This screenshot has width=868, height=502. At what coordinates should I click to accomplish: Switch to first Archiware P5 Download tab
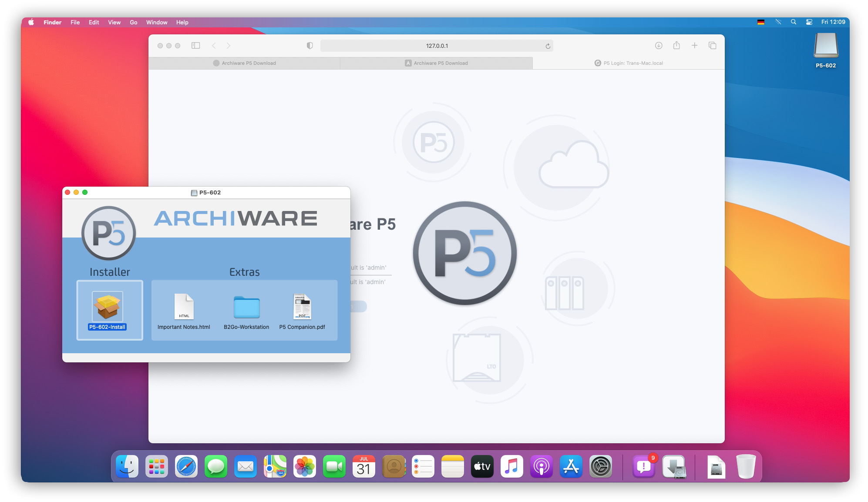244,63
